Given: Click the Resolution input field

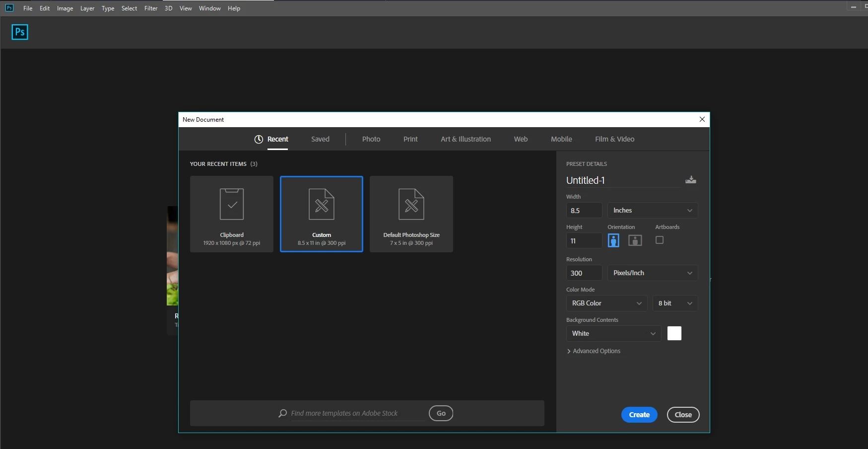Looking at the screenshot, I should 584,273.
